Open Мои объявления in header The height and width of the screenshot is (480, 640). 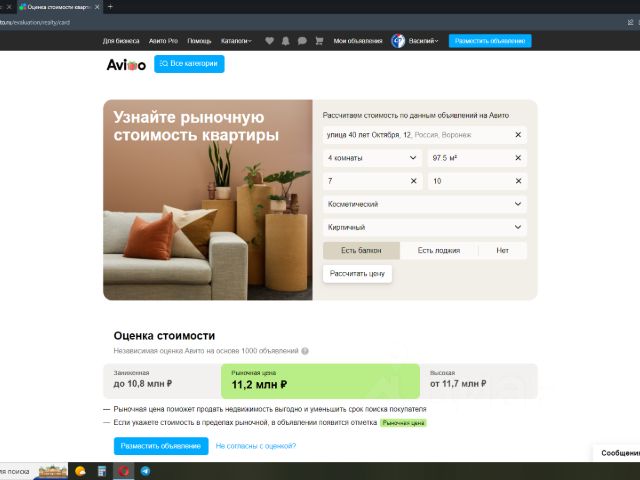coord(358,41)
